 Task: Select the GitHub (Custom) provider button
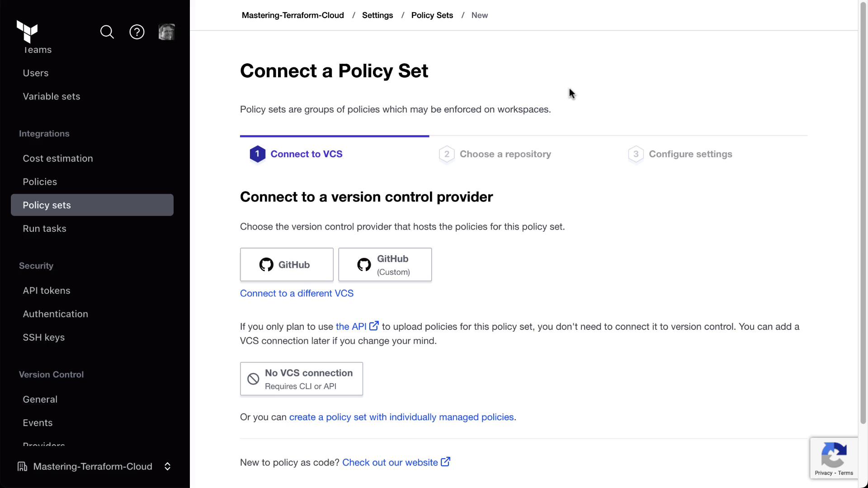pyautogui.click(x=385, y=264)
